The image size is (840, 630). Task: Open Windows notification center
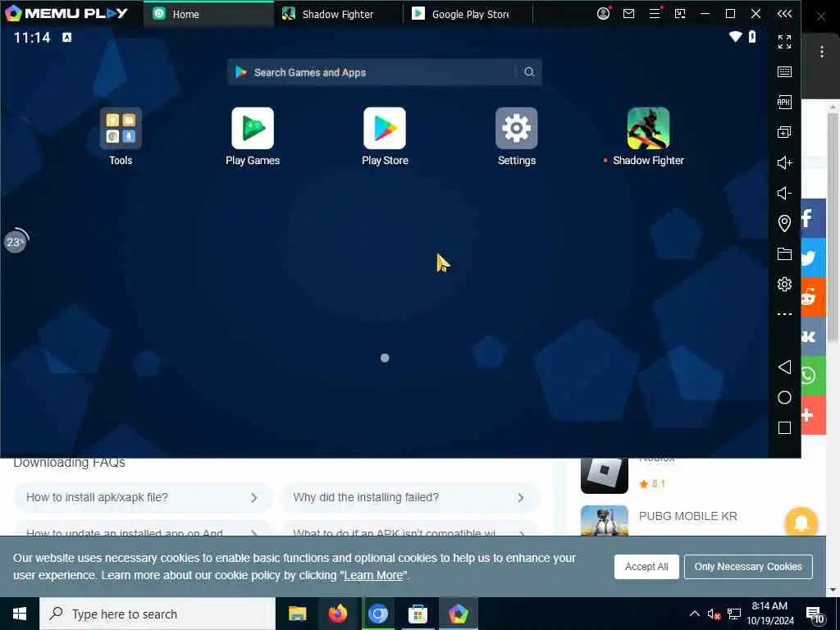[x=815, y=614]
